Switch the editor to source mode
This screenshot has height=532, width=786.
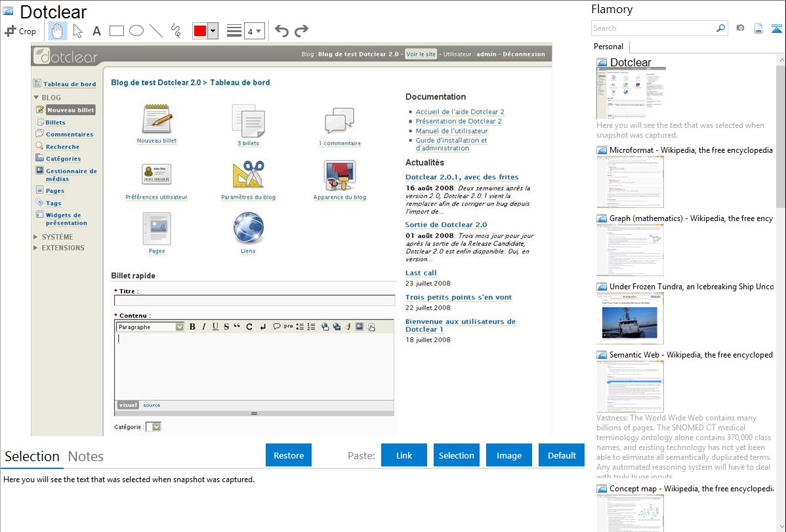point(152,405)
